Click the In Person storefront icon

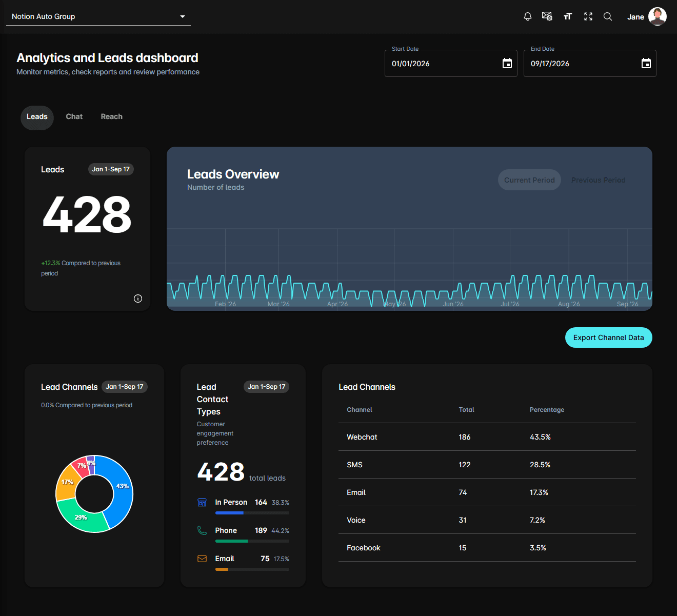(202, 502)
